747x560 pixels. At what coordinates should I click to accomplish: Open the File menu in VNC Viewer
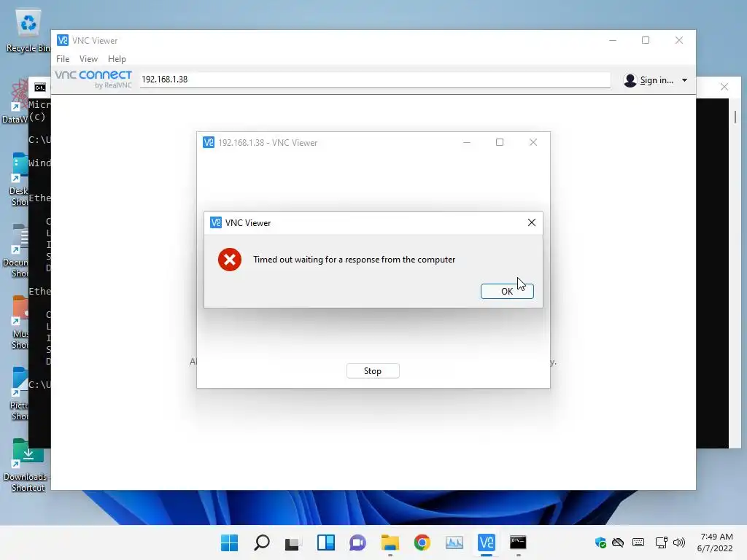click(63, 58)
